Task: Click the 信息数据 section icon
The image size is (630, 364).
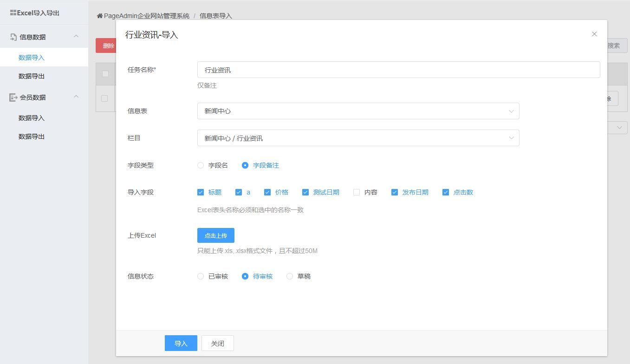Action: [x=13, y=37]
